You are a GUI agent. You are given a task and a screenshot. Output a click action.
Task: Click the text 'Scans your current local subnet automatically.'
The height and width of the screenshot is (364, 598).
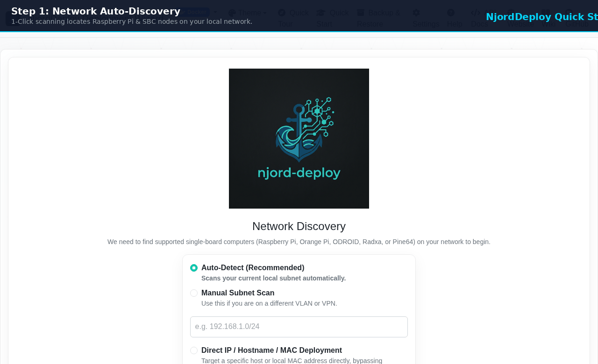coord(274,278)
